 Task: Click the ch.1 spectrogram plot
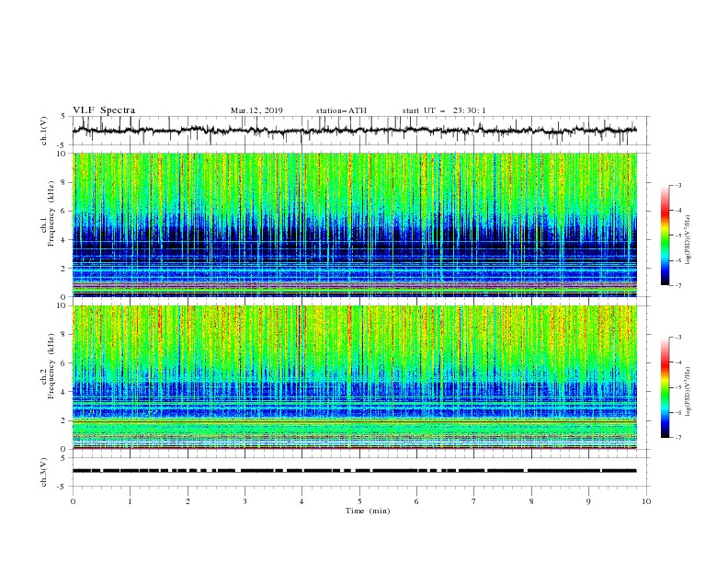354,224
